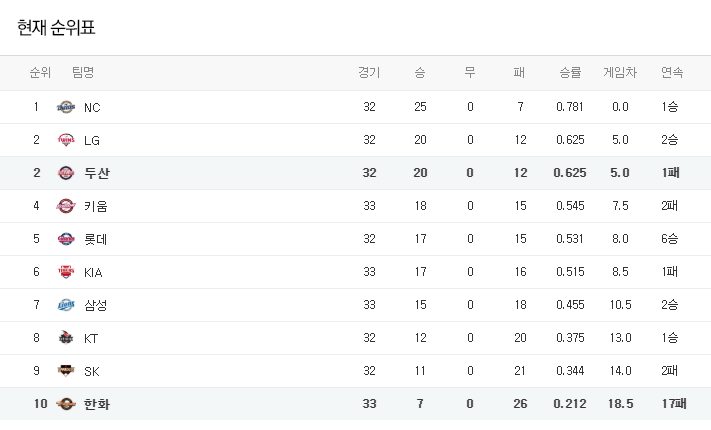Click the 현재 순위표 heading

(x=56, y=28)
